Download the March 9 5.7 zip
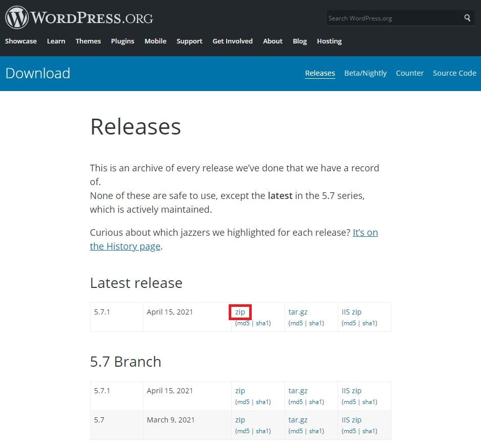Screen dimensions: 481x448 tap(240, 420)
